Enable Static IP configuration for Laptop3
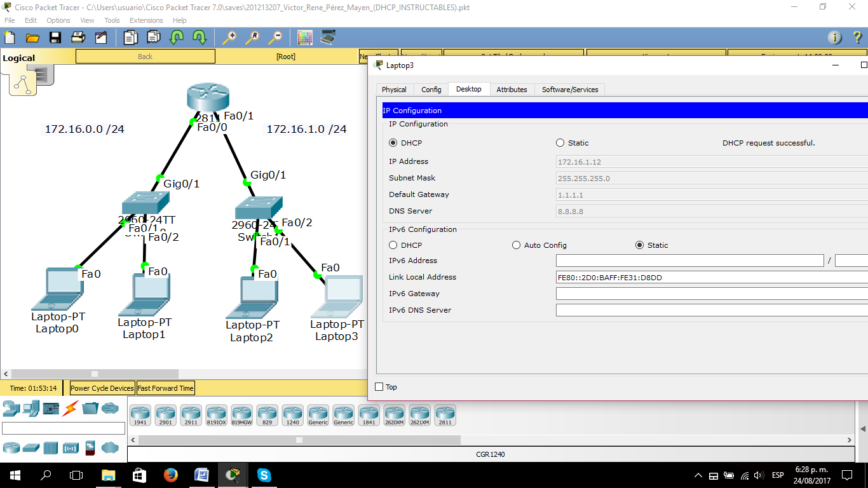868x488 pixels. point(560,143)
